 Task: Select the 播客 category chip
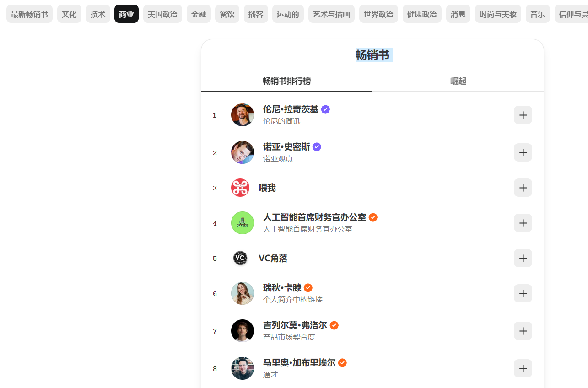[256, 14]
